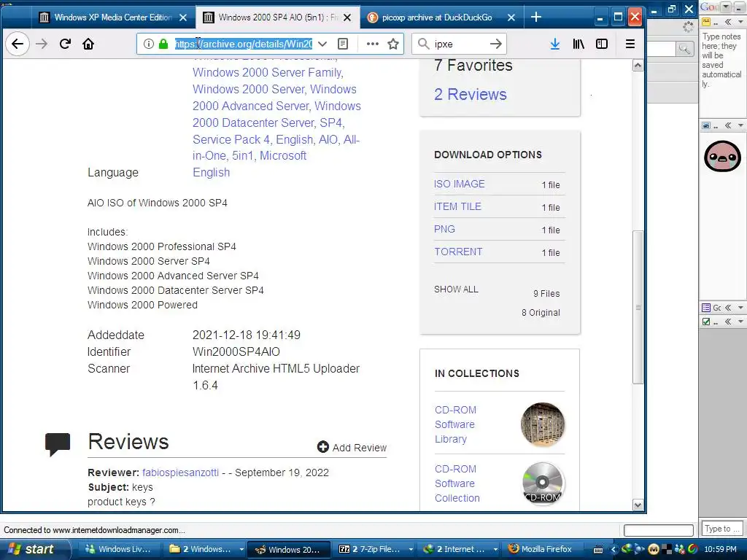Click ITEM TILE download link
747x560 pixels.
[x=458, y=206]
